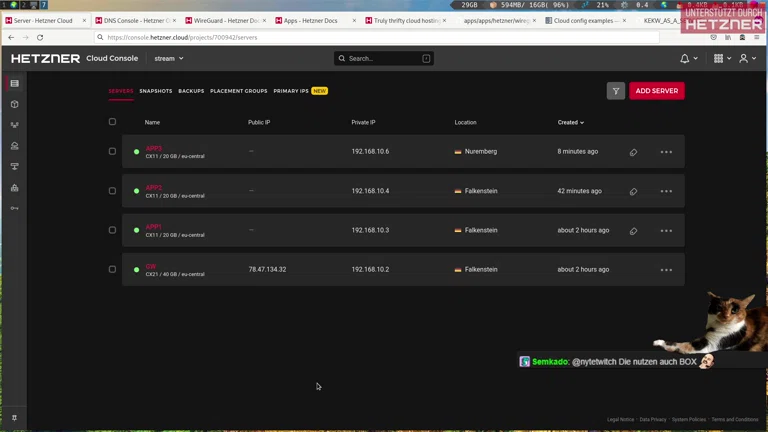
Task: Click the label tag icon for APP1
Action: pos(633,231)
